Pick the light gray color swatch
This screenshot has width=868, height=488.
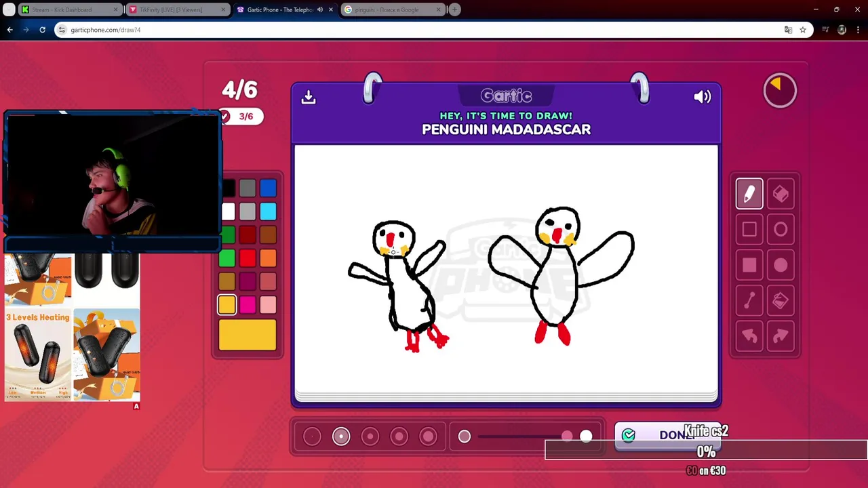[248, 212]
